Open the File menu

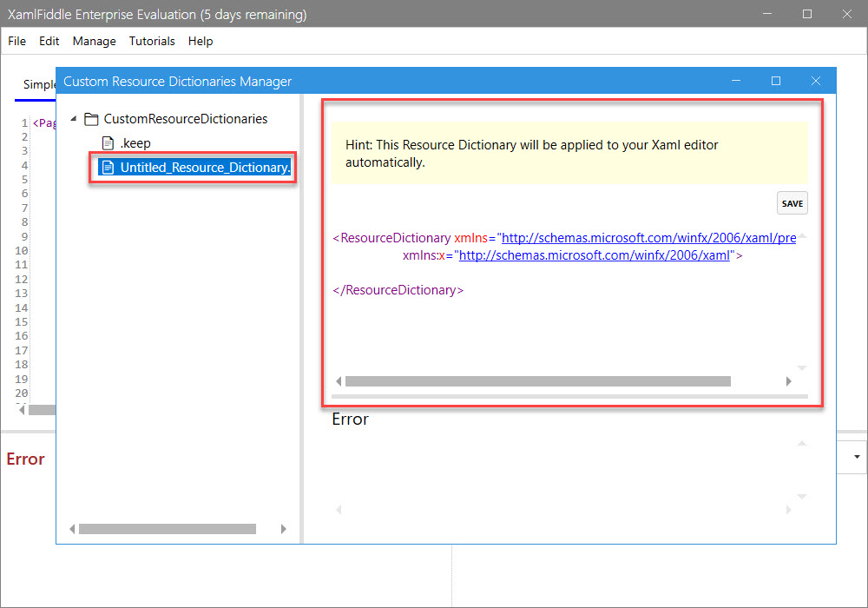click(16, 41)
